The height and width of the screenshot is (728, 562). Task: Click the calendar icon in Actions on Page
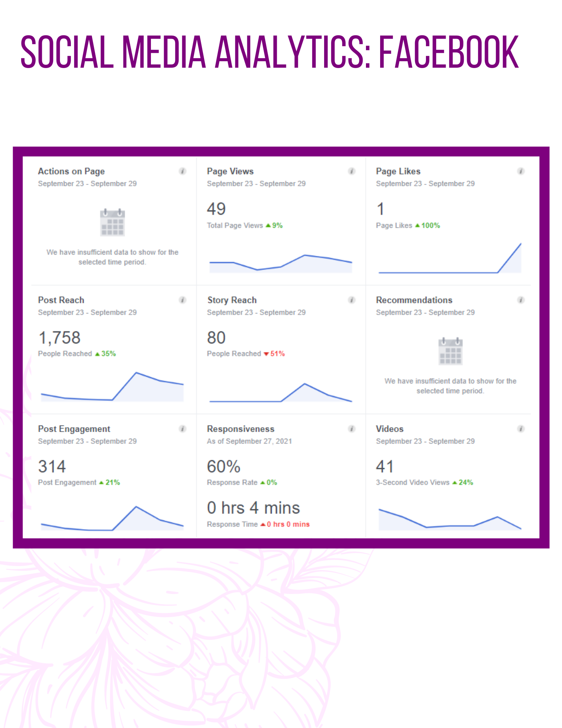click(x=112, y=222)
